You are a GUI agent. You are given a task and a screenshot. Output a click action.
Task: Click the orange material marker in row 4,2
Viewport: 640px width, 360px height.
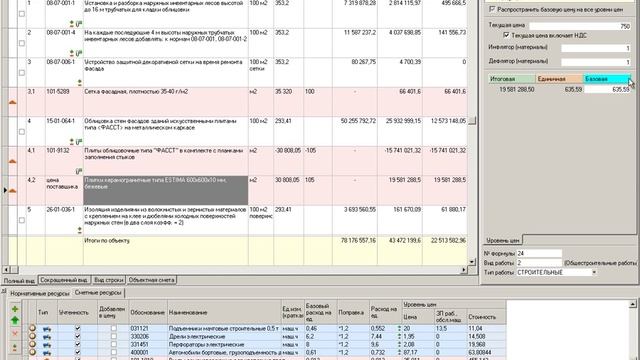coord(13,191)
